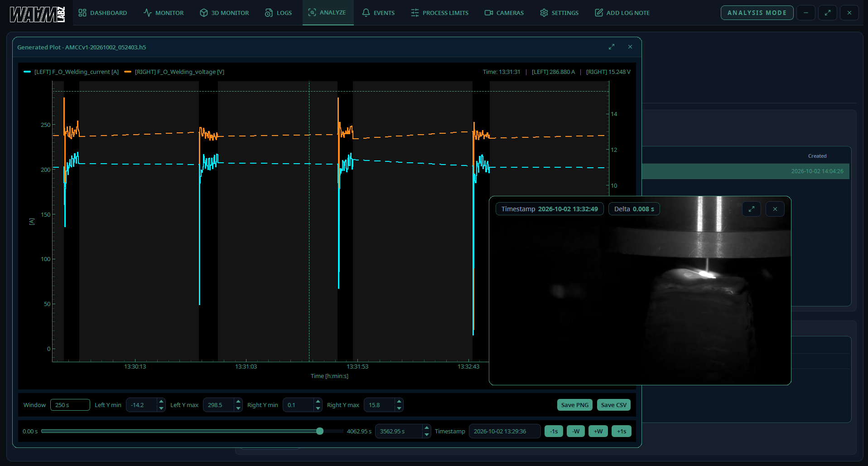This screenshot has height=466, width=868.
Task: Click the time position slider handle
Action: point(320,431)
